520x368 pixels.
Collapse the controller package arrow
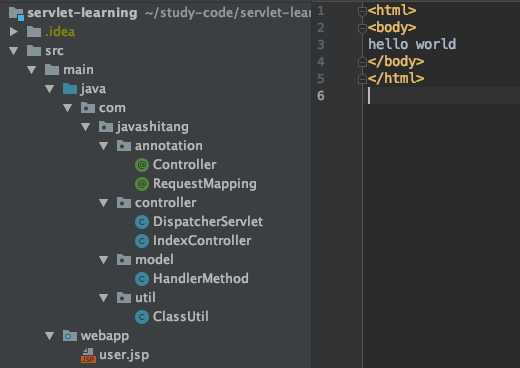tap(104, 203)
